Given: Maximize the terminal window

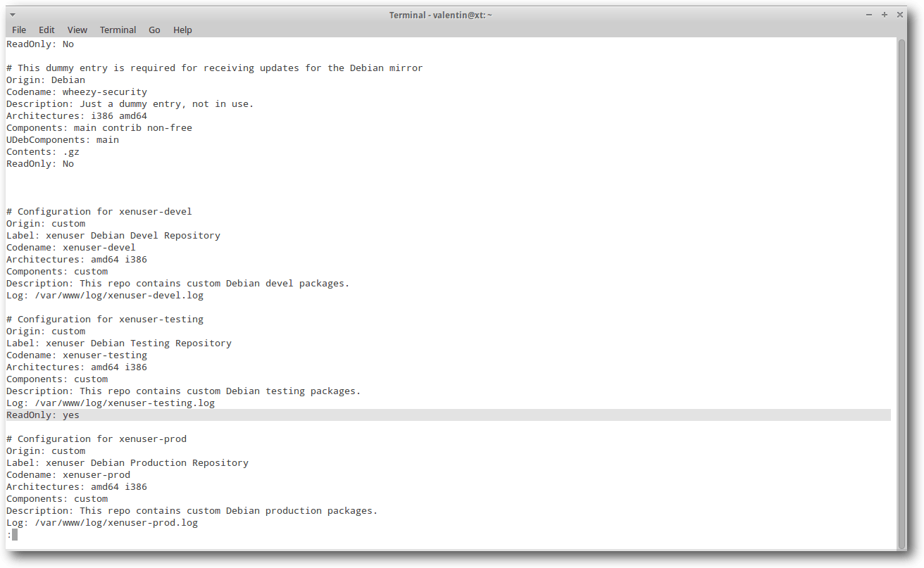Looking at the screenshot, I should click(x=885, y=14).
